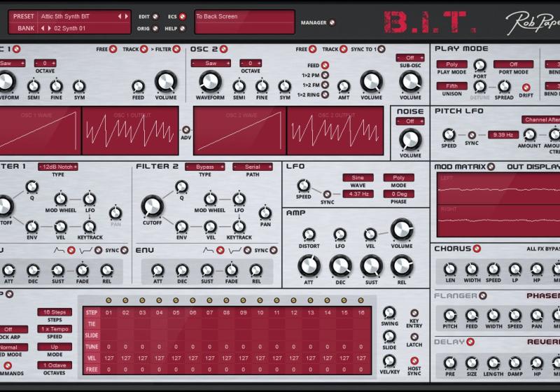Toggle the OSC 2 power button
560x392 pixels.
click(x=224, y=49)
